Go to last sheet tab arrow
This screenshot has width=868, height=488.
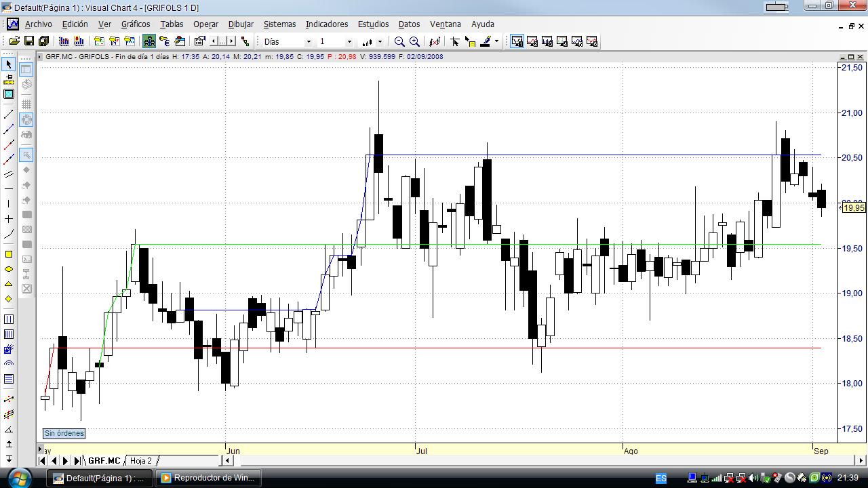coord(77,461)
